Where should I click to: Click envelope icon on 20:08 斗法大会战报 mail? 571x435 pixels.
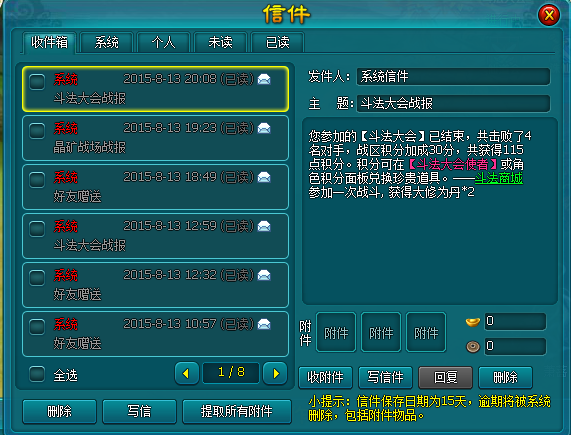(264, 79)
